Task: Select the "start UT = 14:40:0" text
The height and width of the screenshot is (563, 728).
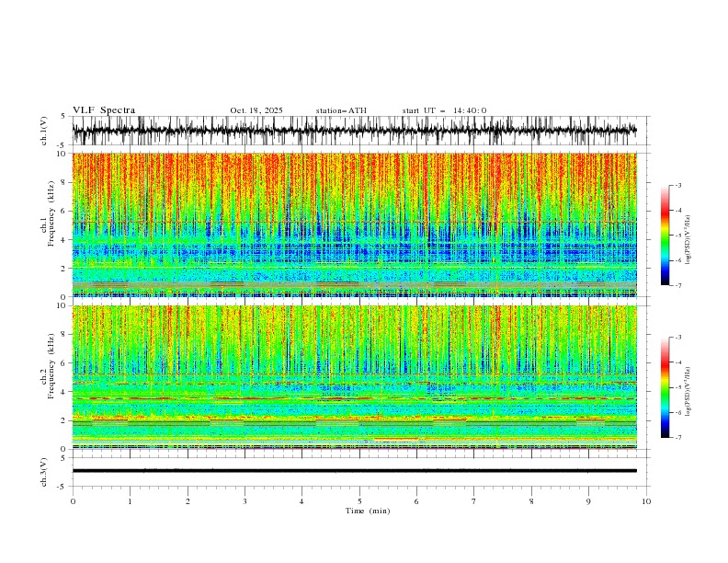Action: click(444, 110)
